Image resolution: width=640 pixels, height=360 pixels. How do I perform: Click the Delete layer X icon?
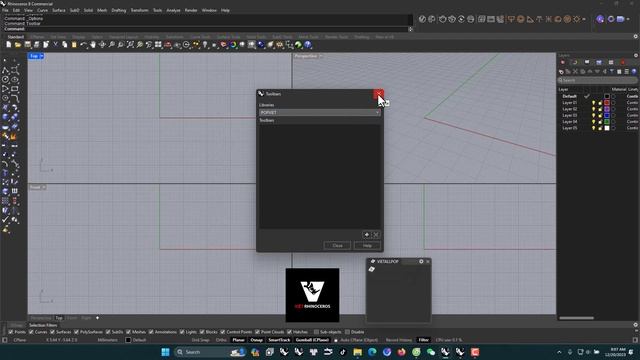click(x=575, y=71)
